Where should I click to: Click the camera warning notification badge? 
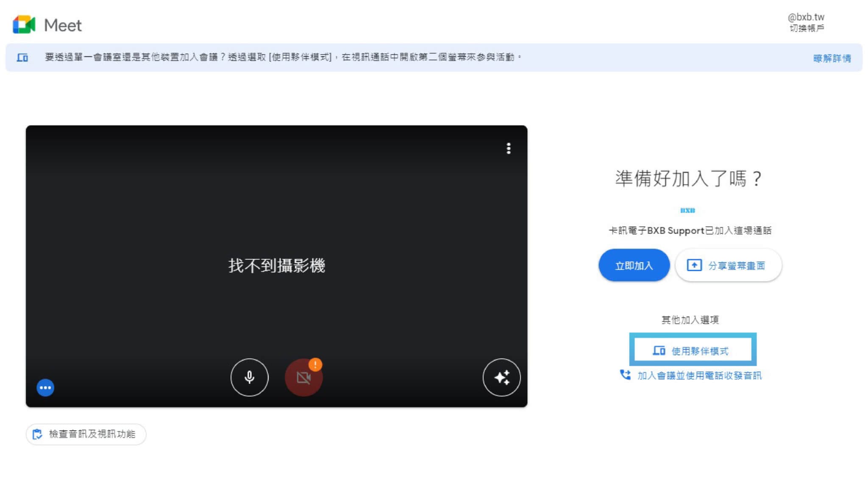(x=314, y=363)
